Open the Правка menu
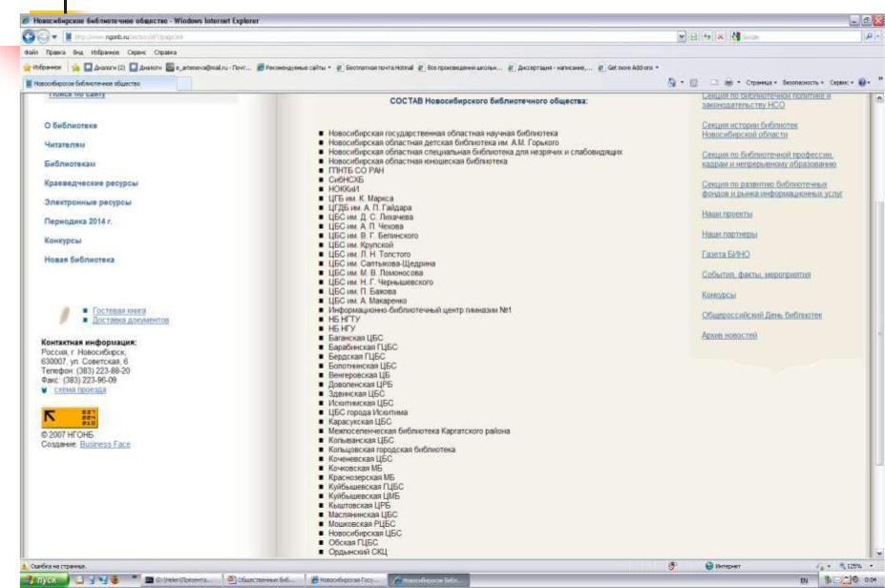This screenshot has width=885, height=588. click(55, 52)
